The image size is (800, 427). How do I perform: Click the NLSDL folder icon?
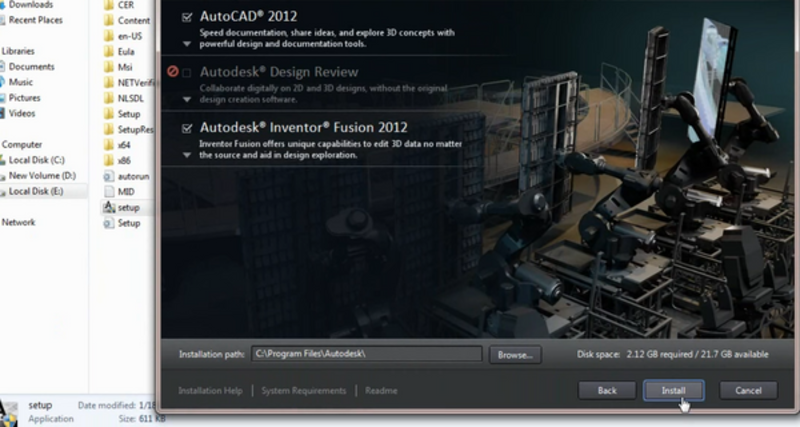(x=109, y=98)
